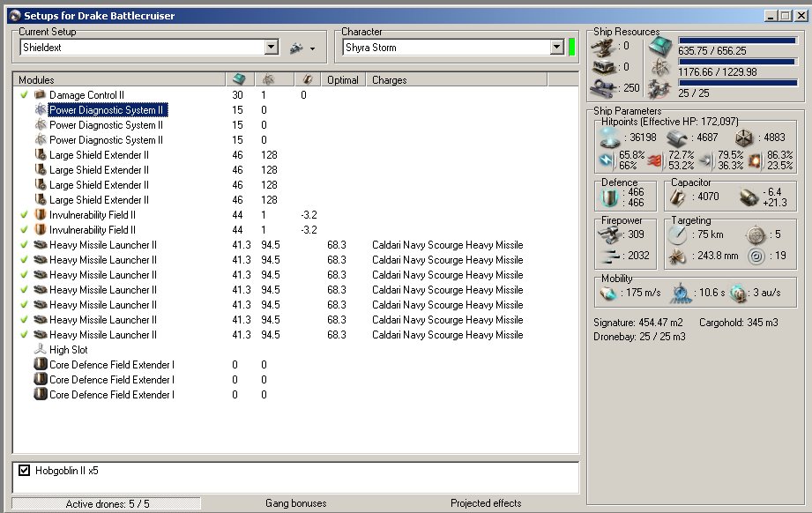Click the fourth Heavy Missile Launcher II icon
812x513 pixels.
40,289
